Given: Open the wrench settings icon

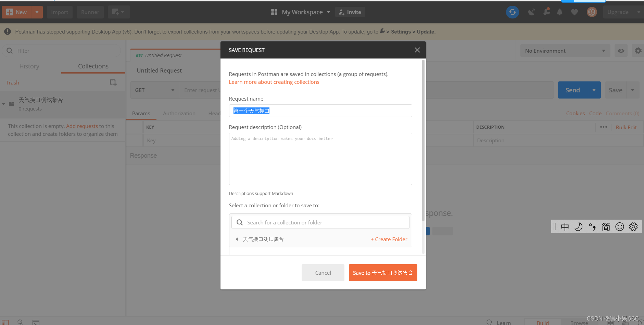Looking at the screenshot, I should click(x=547, y=12).
